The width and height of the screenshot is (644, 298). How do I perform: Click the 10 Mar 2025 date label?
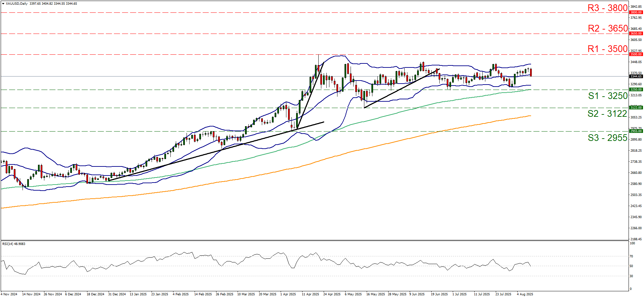(246, 294)
